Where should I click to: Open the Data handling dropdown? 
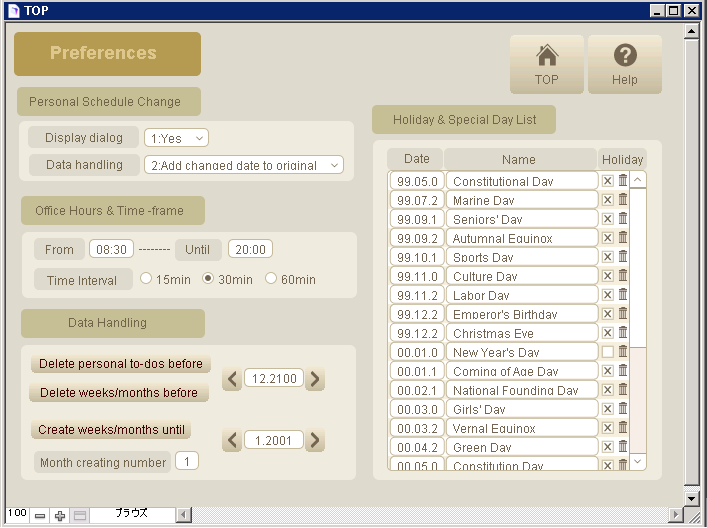click(x=244, y=165)
